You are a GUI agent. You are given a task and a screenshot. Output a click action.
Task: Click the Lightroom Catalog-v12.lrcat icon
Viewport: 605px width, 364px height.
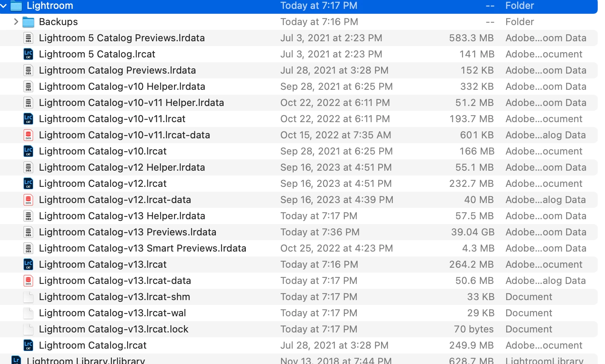(x=28, y=184)
